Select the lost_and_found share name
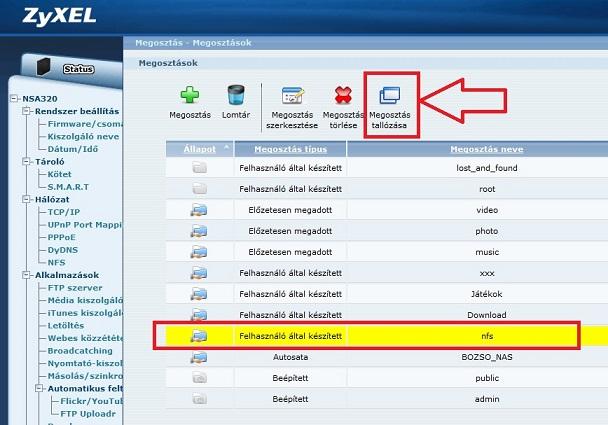This screenshot has height=425, width=608. tap(487, 168)
